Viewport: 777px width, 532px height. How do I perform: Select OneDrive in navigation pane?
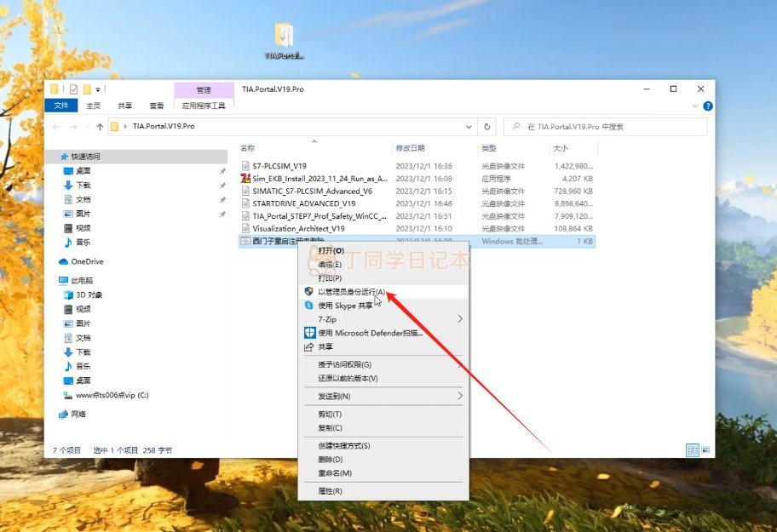click(x=87, y=261)
